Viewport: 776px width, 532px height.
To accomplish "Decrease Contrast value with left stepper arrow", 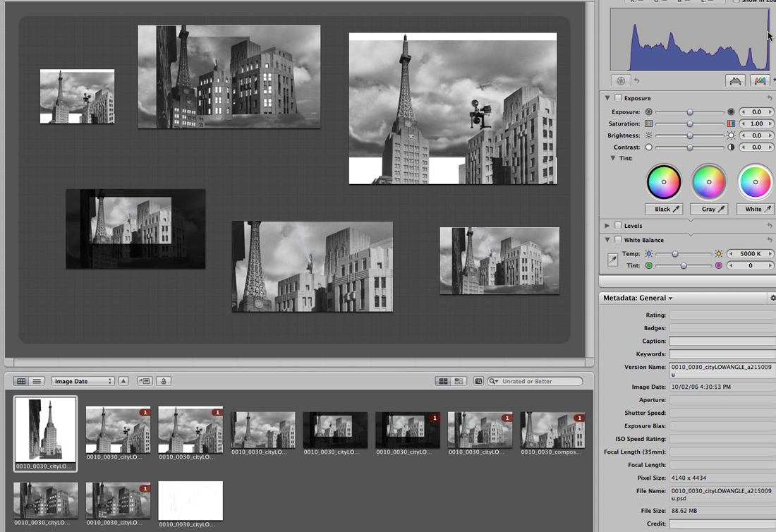I will 743,147.
